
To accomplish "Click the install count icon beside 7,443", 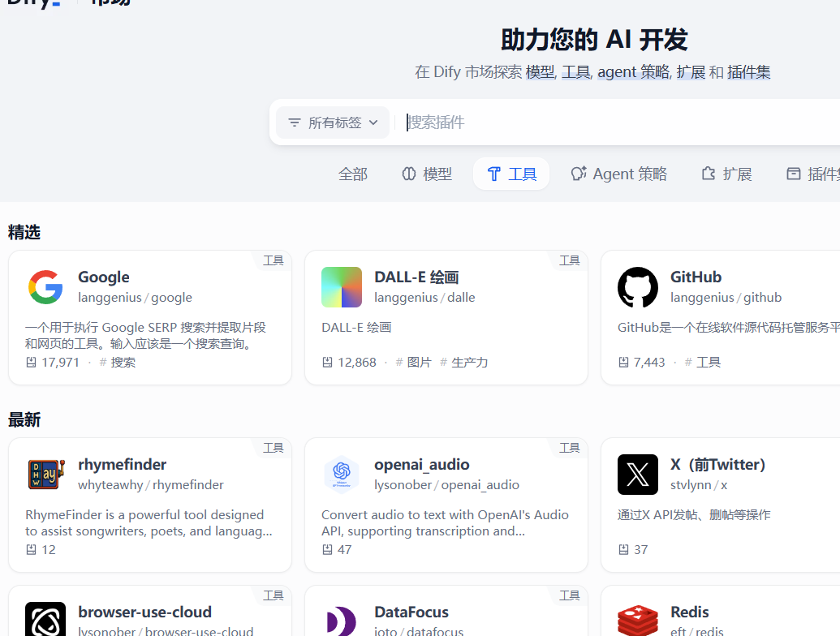I will 623,363.
